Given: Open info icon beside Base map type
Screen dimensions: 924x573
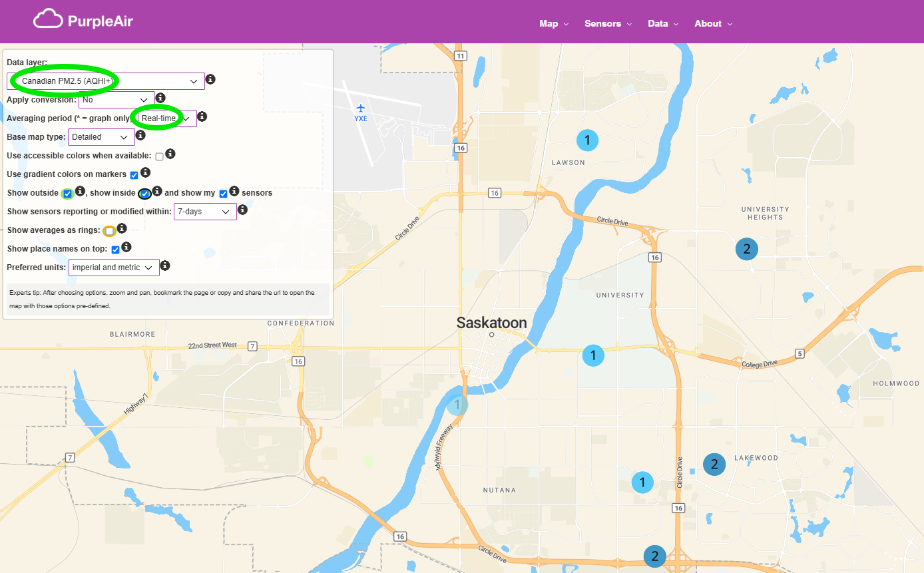Looking at the screenshot, I should pos(140,135).
